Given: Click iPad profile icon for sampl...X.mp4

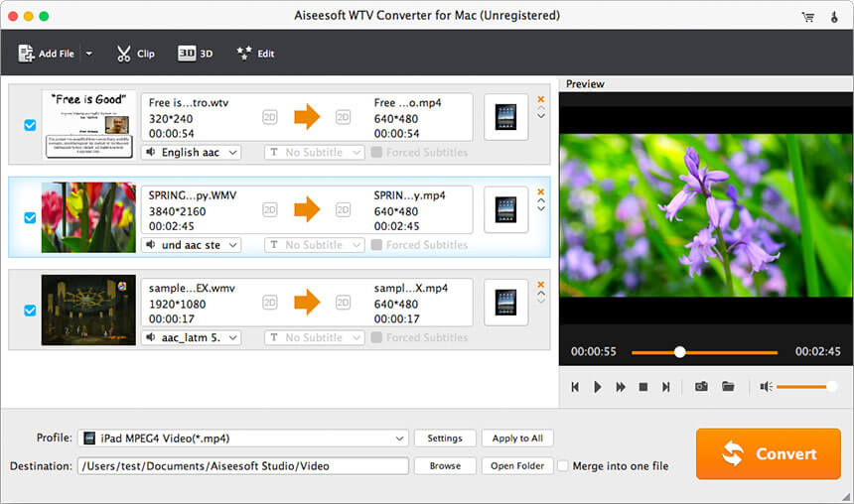Looking at the screenshot, I should point(506,302).
